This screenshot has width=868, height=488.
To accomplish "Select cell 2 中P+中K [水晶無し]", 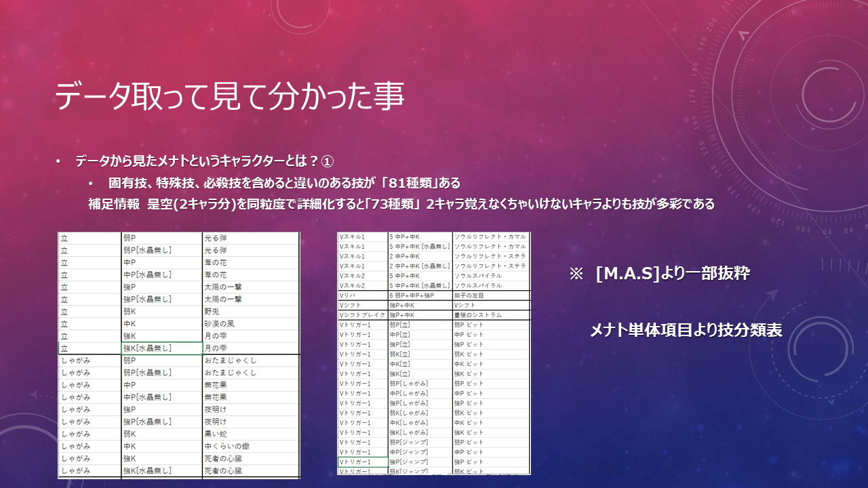I will (420, 266).
